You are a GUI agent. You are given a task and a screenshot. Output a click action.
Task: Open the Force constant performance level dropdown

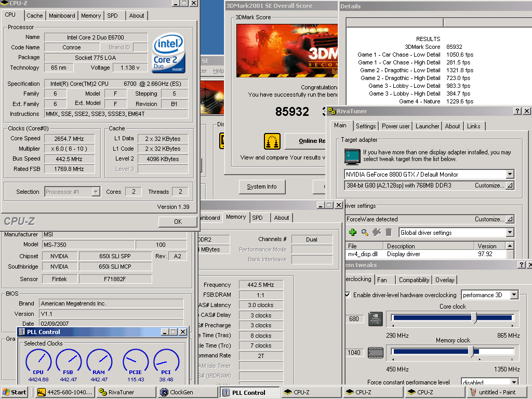514,382
